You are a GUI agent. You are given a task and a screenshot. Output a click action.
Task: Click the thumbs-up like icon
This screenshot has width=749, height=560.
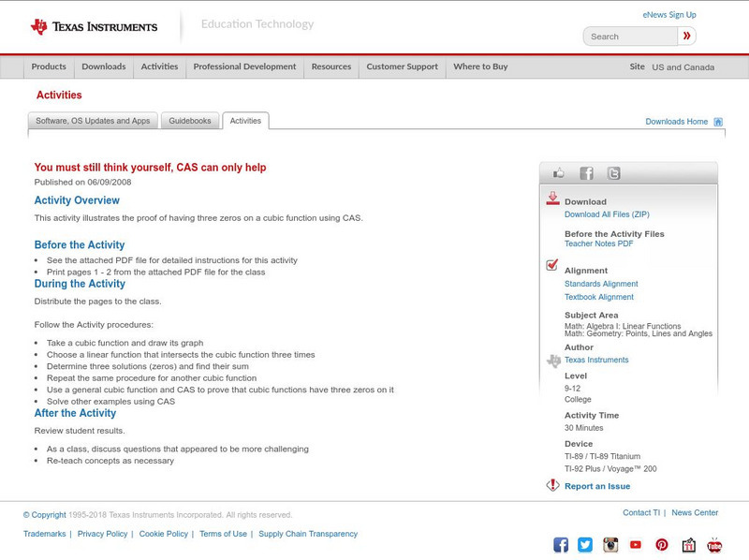[558, 173]
